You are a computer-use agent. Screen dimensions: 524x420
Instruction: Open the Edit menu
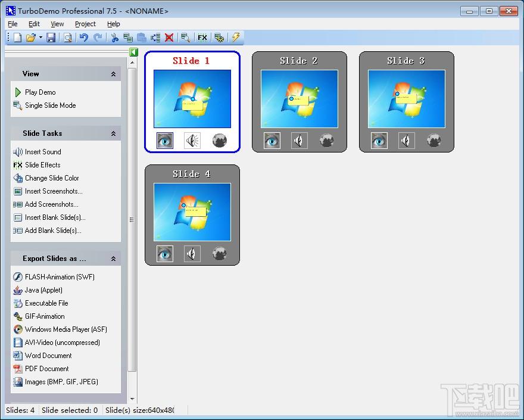coord(34,24)
